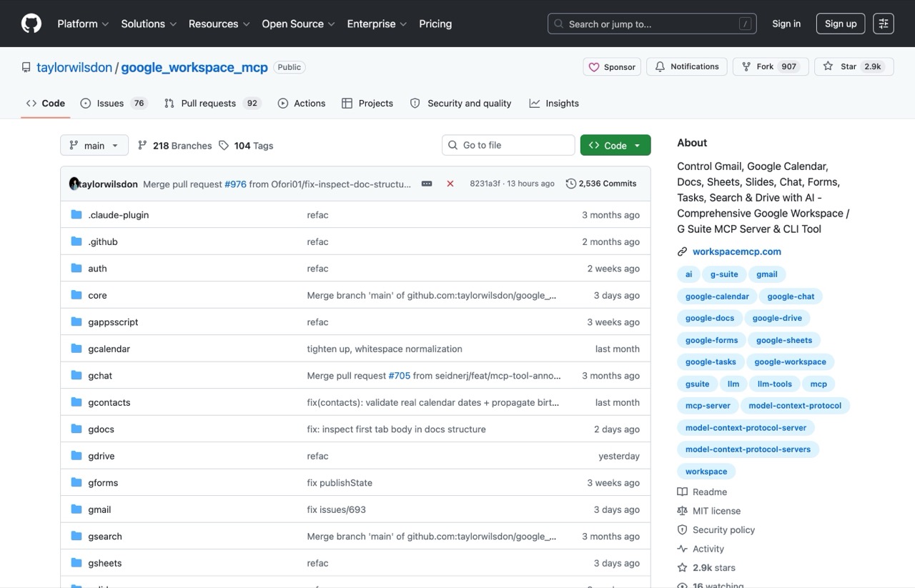
Task: Select the google-calendar topic tag
Action: (717, 296)
